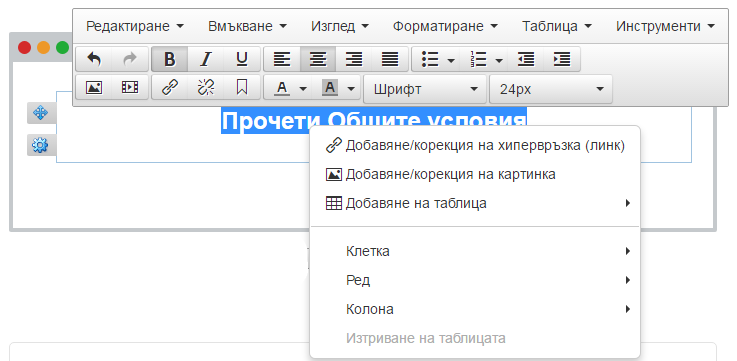Expand Добавяне на таблица submenu
Screen dimensions: 737x361
click(475, 204)
